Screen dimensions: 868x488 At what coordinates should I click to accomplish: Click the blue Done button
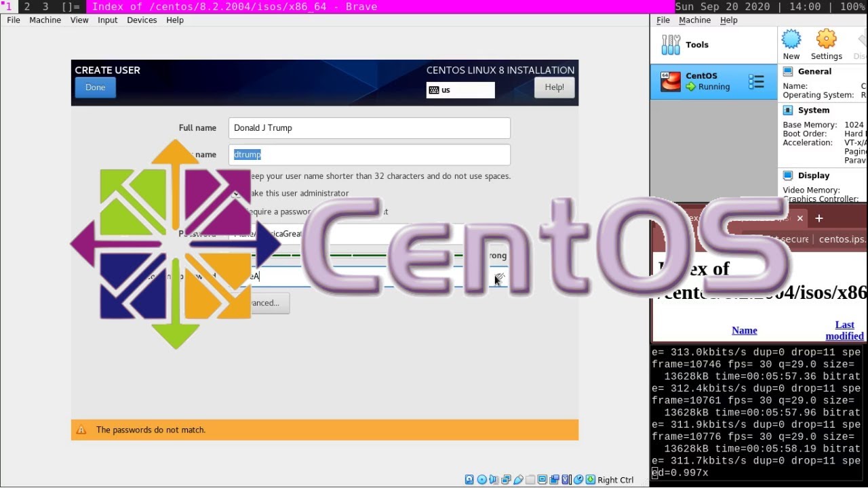tap(96, 87)
